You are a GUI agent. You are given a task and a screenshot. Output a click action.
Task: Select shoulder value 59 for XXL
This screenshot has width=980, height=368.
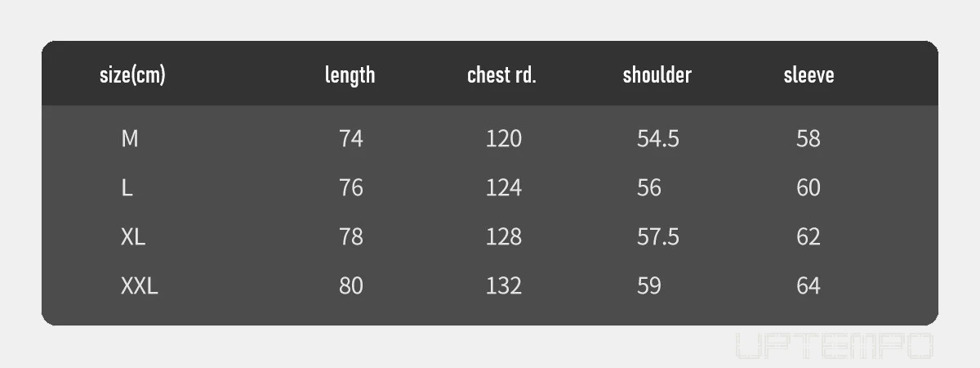coord(649,286)
